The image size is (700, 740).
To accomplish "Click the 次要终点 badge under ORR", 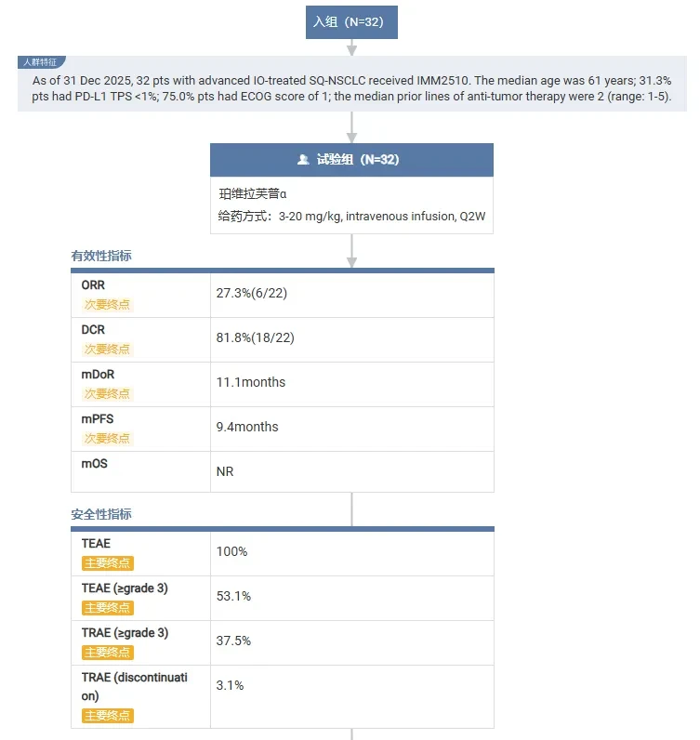I will pyautogui.click(x=107, y=305).
